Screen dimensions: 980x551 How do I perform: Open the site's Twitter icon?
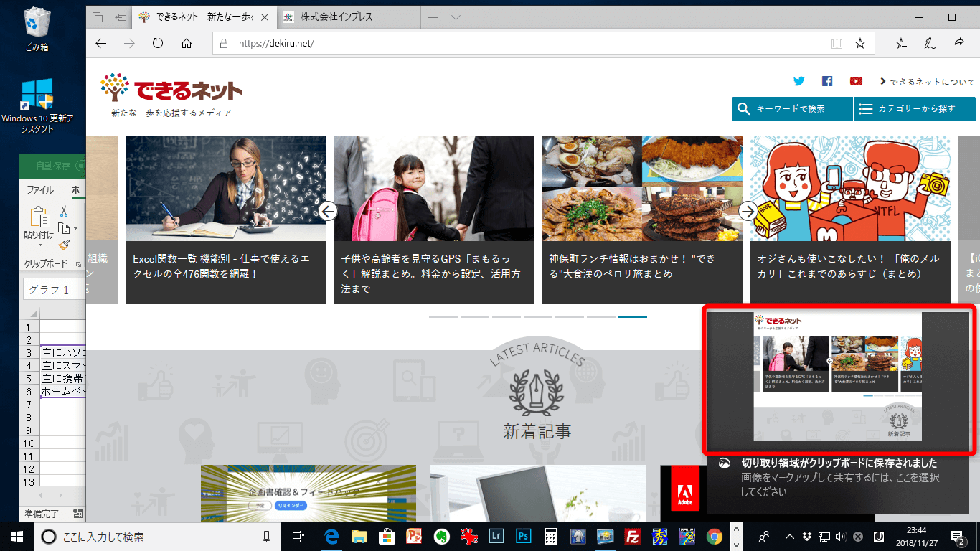[x=798, y=81]
